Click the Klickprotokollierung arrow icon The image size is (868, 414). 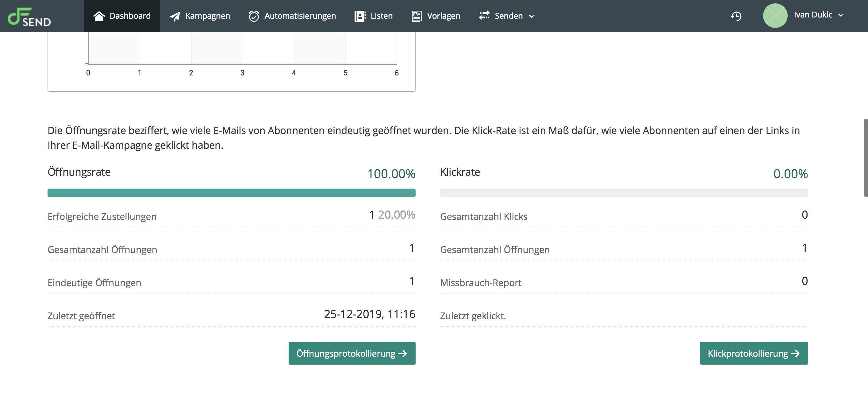click(x=795, y=353)
